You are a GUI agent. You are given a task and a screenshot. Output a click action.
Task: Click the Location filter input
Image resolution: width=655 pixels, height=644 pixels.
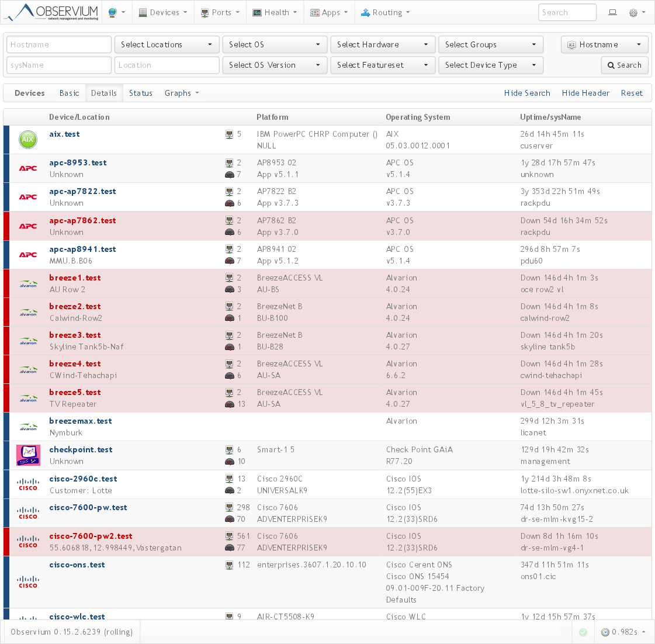point(167,65)
